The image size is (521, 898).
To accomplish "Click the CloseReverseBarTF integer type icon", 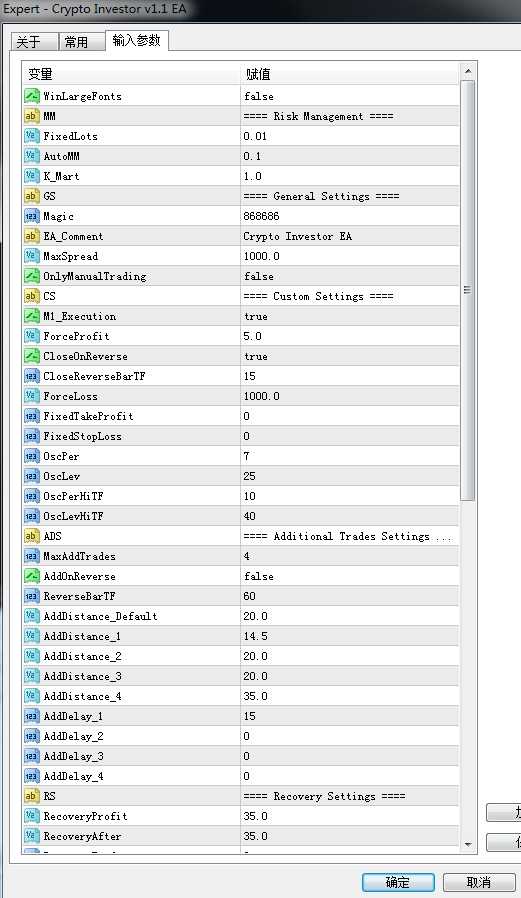I will pyautogui.click(x=31, y=376).
